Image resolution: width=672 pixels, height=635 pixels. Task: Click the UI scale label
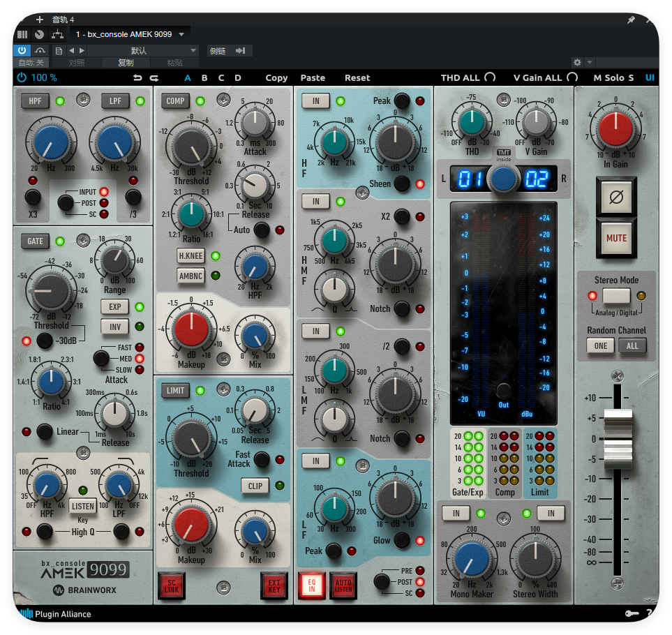(x=650, y=77)
